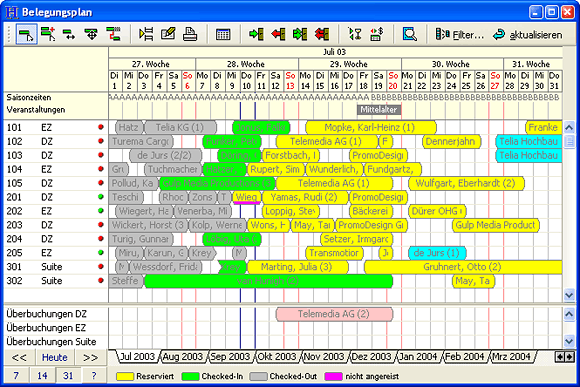This screenshot has height=387, width=580.
Task: Open the Mrz 2004 tab
Action: click(512, 357)
